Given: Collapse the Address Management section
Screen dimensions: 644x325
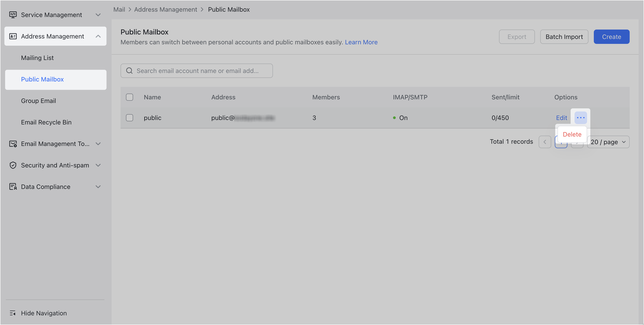Looking at the screenshot, I should click(98, 36).
